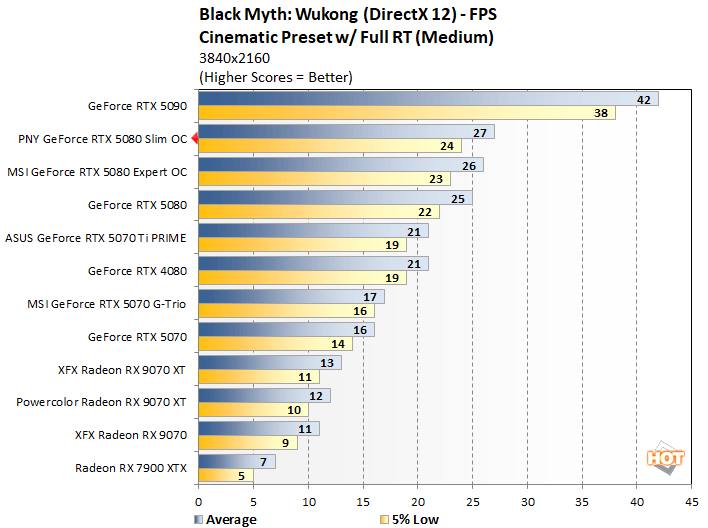Click the PNY RTX 5080 average value 27
Image resolution: width=708 pixels, height=528 pixels.
pos(480,133)
